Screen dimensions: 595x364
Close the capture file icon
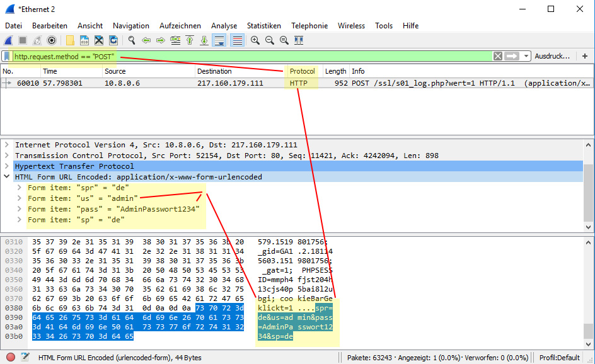tap(99, 40)
